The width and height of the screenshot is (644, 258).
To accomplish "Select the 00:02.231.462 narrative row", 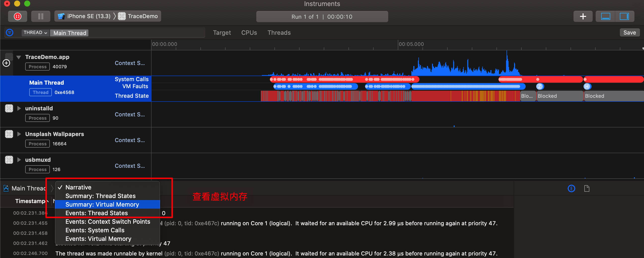I will [x=257, y=243].
